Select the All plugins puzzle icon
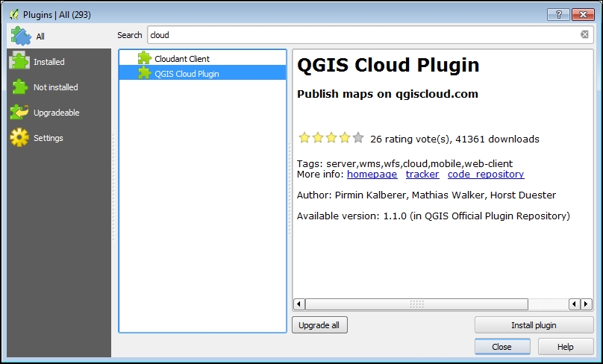The width and height of the screenshot is (603, 364). tap(21, 36)
